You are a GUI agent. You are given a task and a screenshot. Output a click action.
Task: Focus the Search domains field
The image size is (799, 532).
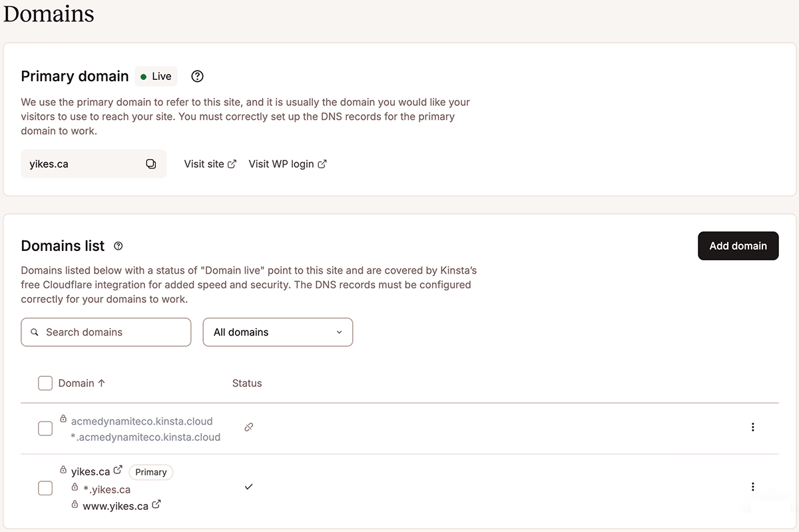pyautogui.click(x=106, y=332)
